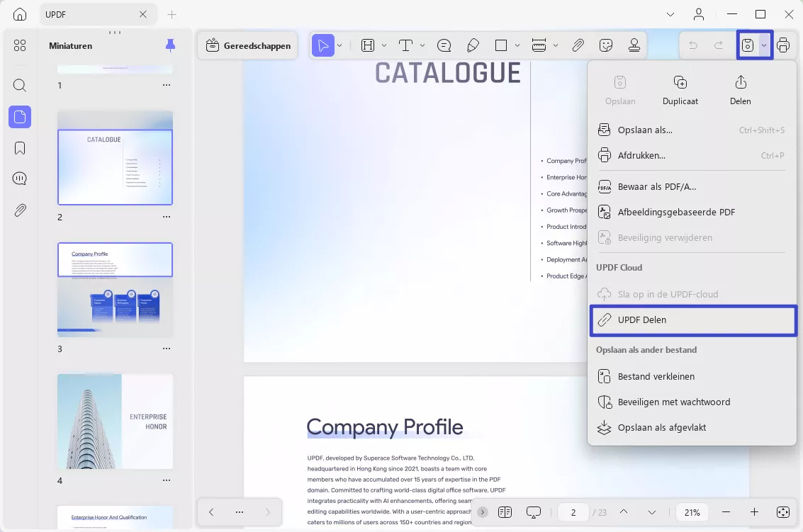Expand the text tool dropdown arrow
803x532 pixels.
(x=422, y=45)
